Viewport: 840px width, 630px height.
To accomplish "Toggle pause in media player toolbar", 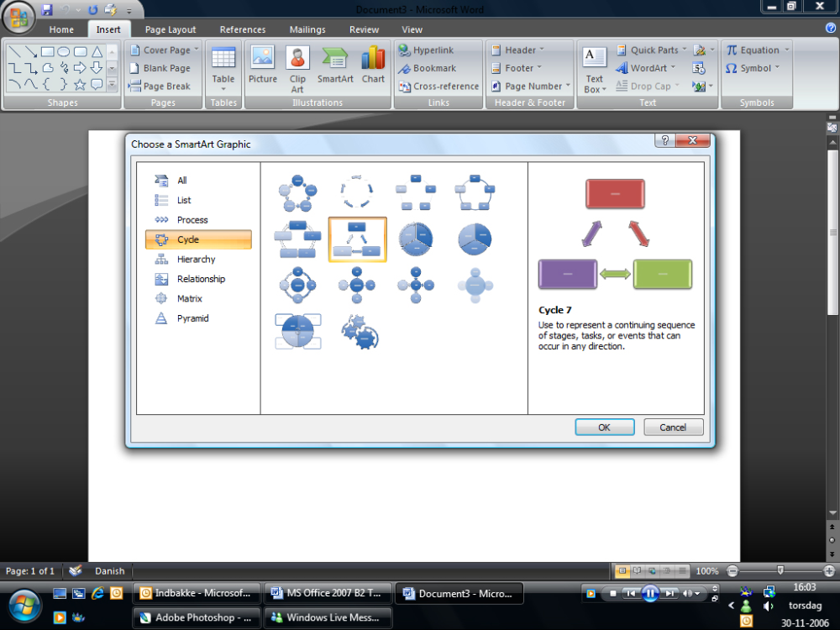I will [x=650, y=593].
